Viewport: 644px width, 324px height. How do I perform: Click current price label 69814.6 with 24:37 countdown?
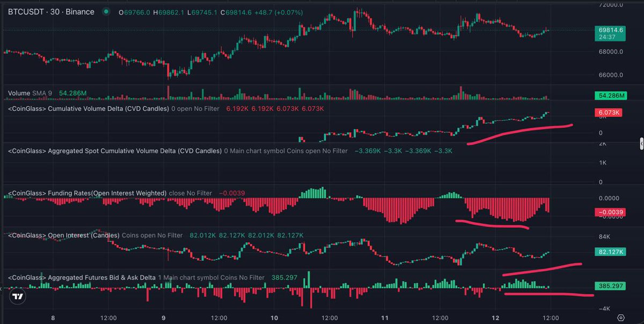tap(611, 34)
